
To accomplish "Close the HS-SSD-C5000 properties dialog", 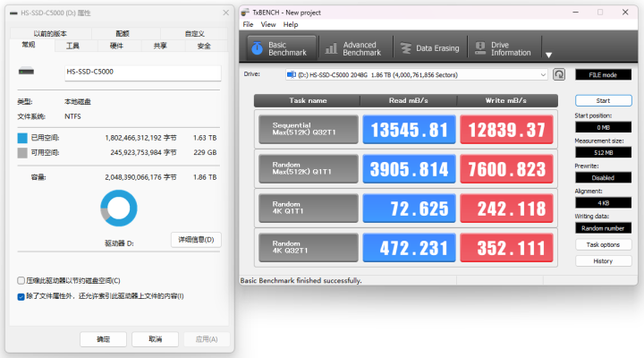I will 225,13.
